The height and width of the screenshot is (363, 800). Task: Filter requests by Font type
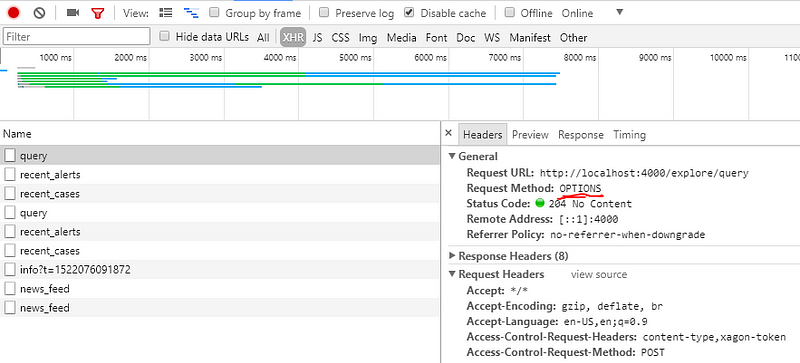tap(436, 37)
